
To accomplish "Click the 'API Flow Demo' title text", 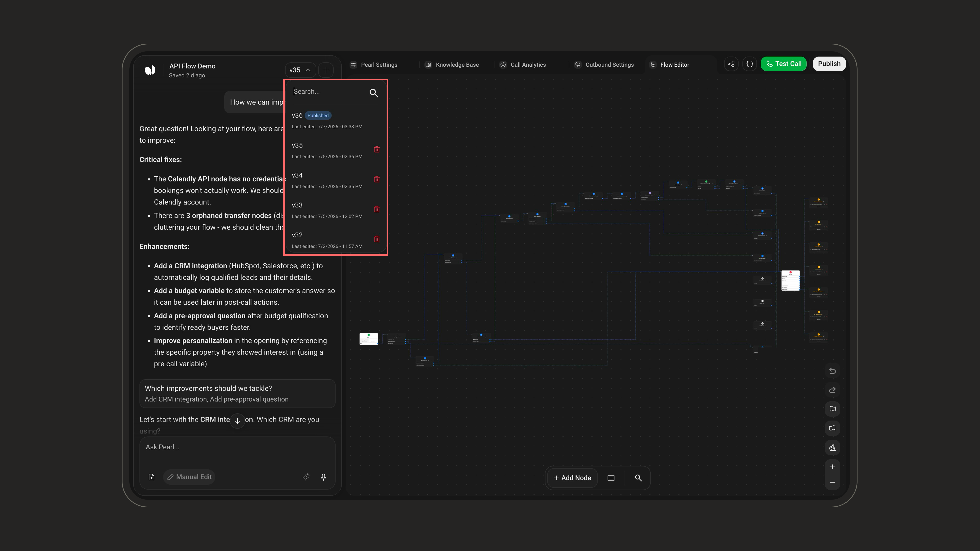I will pyautogui.click(x=192, y=66).
